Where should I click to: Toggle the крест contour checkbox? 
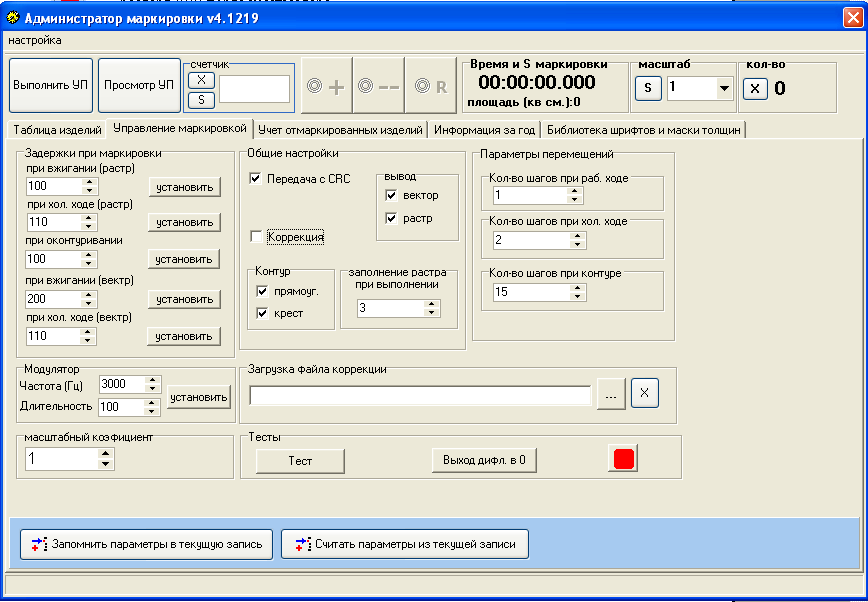262,313
